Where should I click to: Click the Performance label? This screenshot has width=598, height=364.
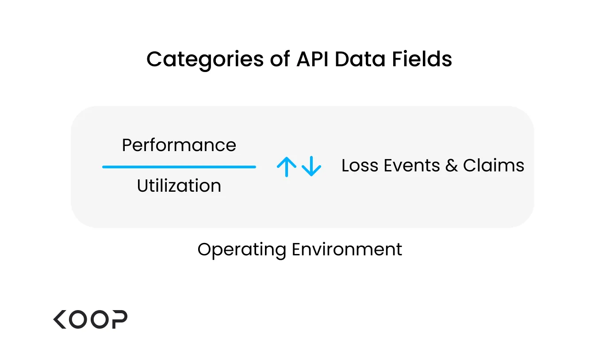tap(179, 145)
